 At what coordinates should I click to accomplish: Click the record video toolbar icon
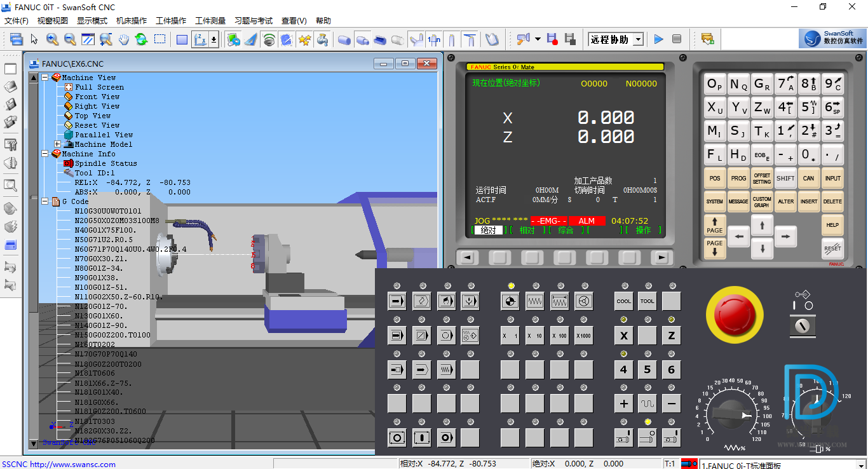552,39
